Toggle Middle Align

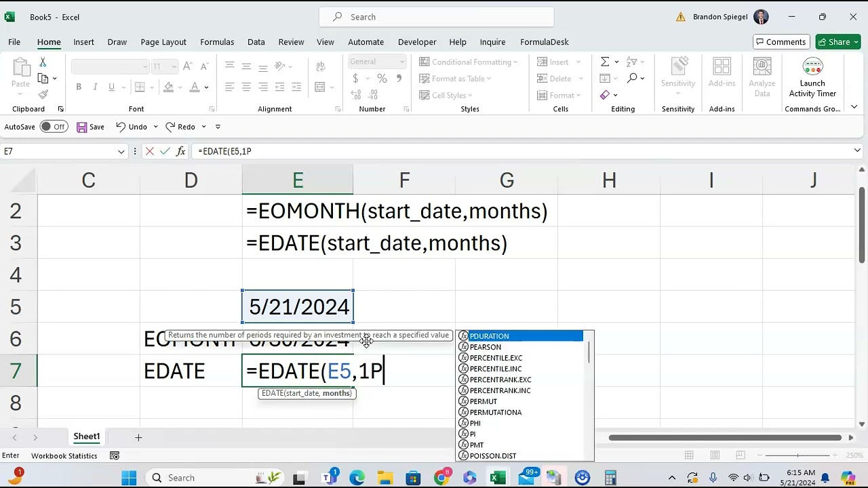(246, 66)
